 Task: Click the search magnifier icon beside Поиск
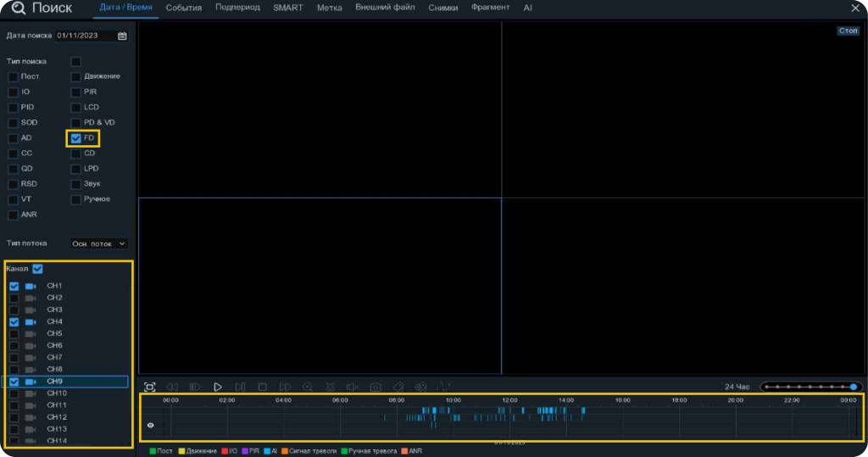click(19, 8)
